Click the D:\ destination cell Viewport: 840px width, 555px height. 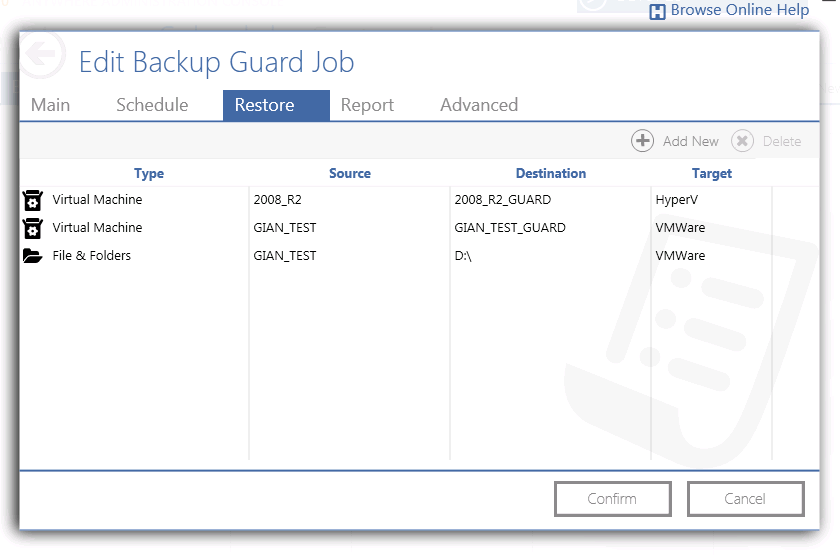coord(463,256)
